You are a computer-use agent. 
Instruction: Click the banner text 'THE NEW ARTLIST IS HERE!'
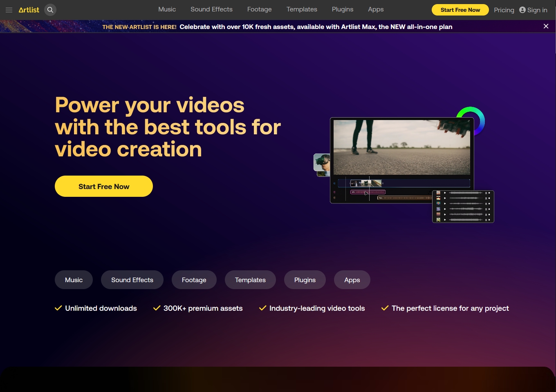click(139, 27)
